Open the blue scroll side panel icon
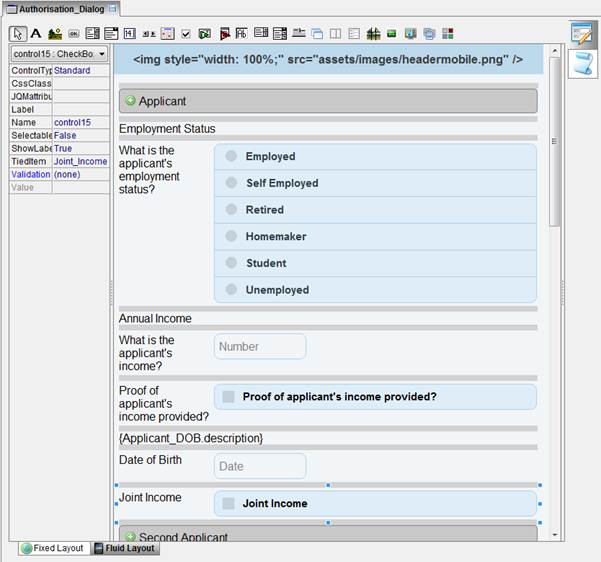 582,64
